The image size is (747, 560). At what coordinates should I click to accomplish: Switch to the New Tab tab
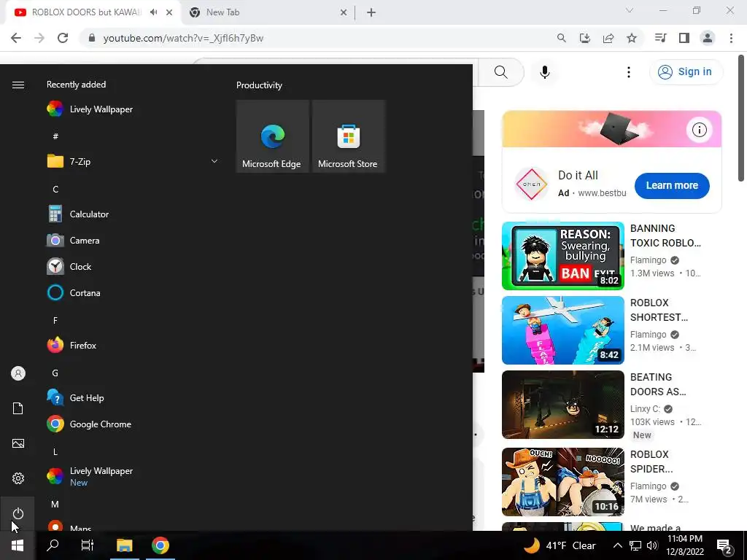point(222,12)
